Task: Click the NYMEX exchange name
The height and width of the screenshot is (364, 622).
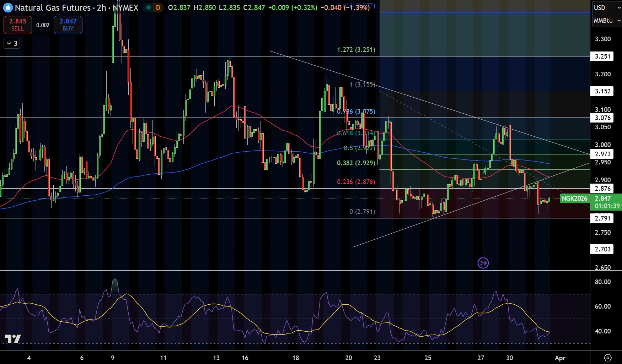Action: coord(125,7)
